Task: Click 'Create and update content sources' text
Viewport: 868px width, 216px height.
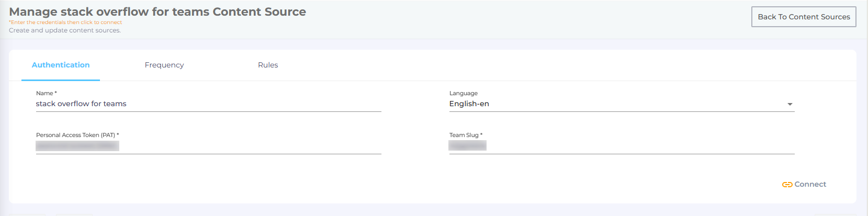Action: [65, 30]
